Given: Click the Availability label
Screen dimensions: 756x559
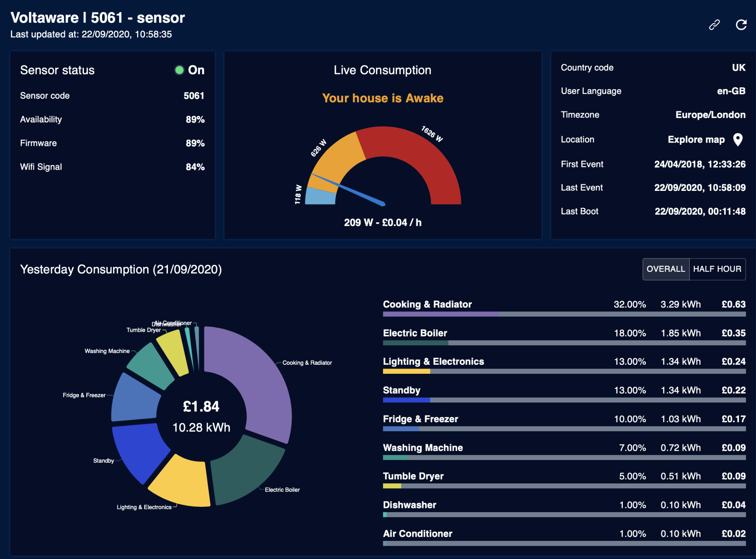Looking at the screenshot, I should (x=41, y=119).
